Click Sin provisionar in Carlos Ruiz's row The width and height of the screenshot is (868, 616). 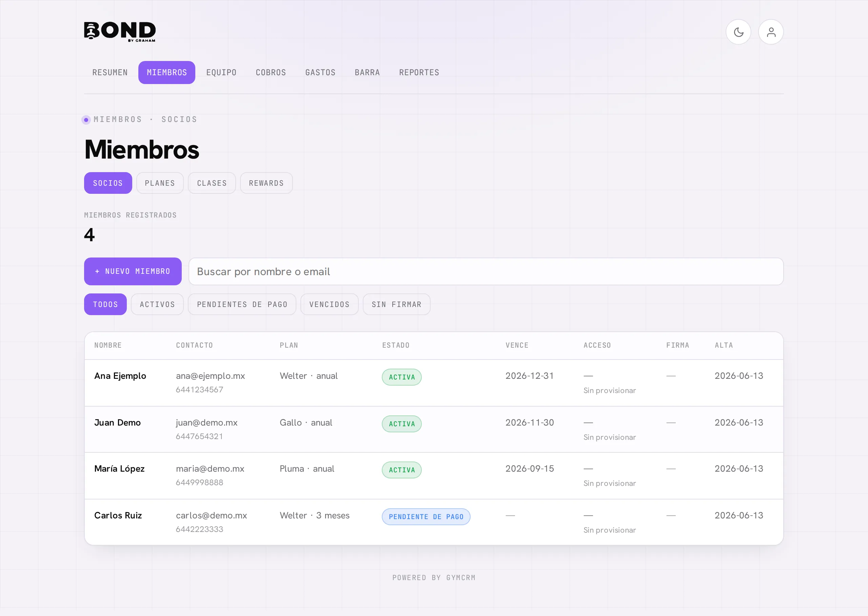[x=610, y=530]
